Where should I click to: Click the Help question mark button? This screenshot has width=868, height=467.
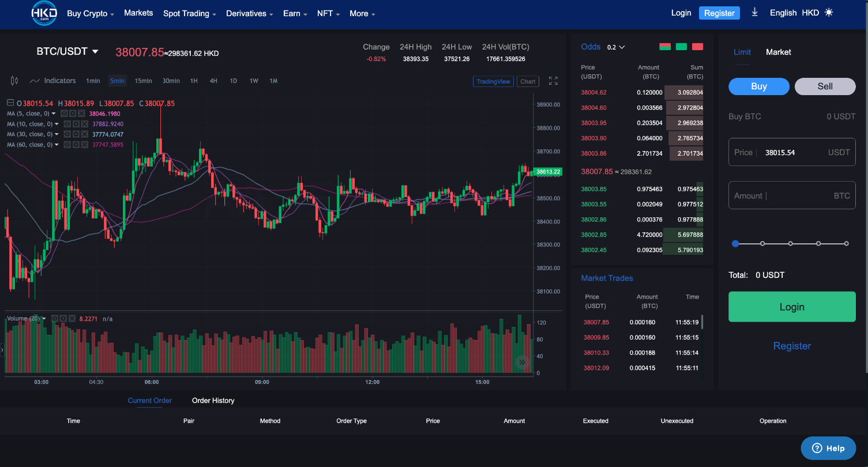[x=828, y=448]
